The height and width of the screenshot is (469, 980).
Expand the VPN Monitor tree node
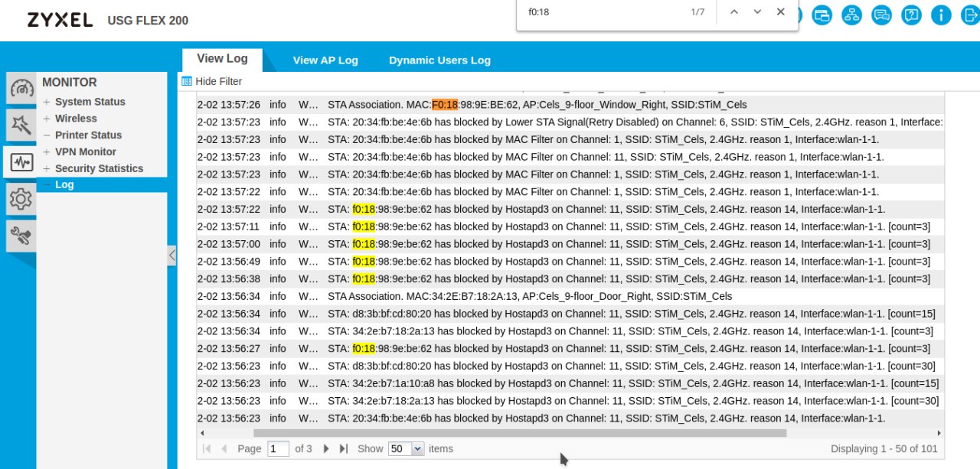(x=47, y=151)
